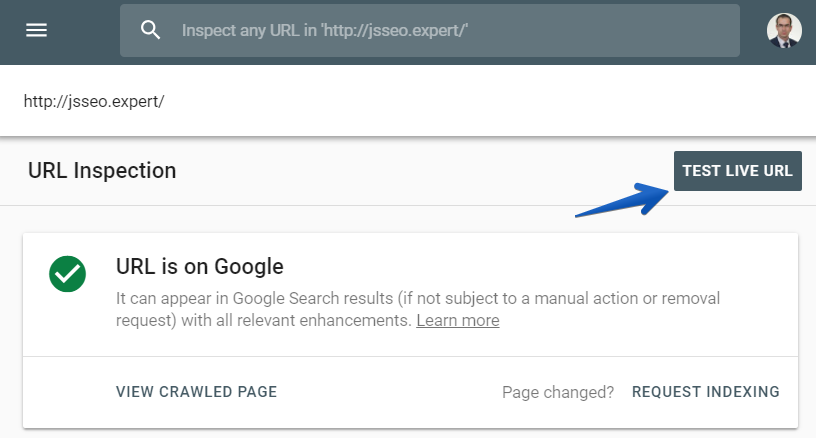Click the 'Page changed?' label
816x438 pixels.
point(558,392)
